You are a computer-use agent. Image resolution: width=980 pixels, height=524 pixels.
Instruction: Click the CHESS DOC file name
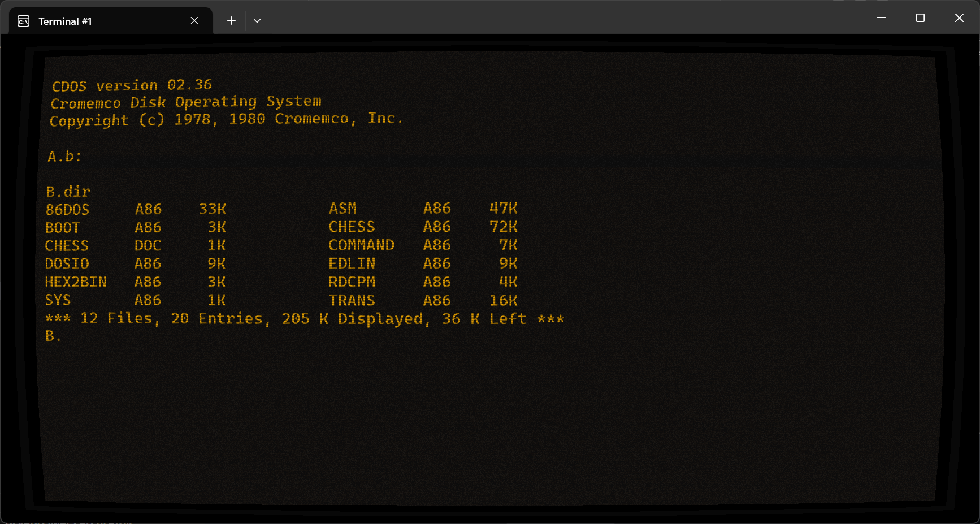point(67,245)
